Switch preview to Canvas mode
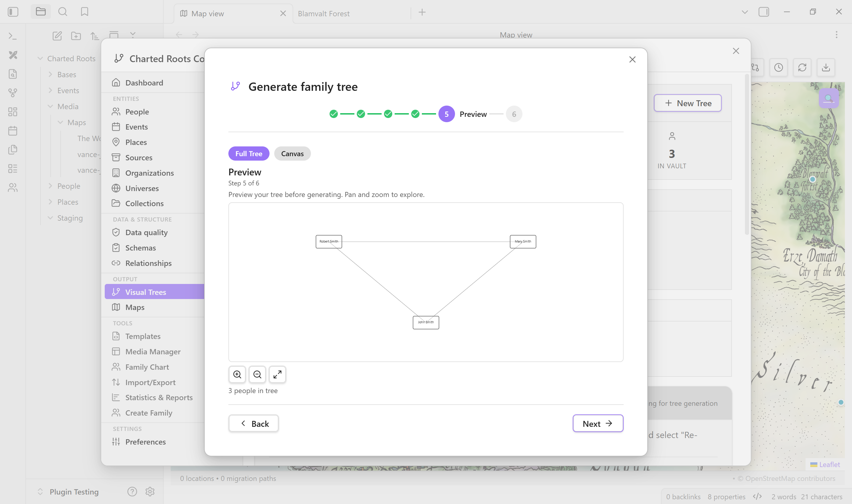 click(x=292, y=154)
